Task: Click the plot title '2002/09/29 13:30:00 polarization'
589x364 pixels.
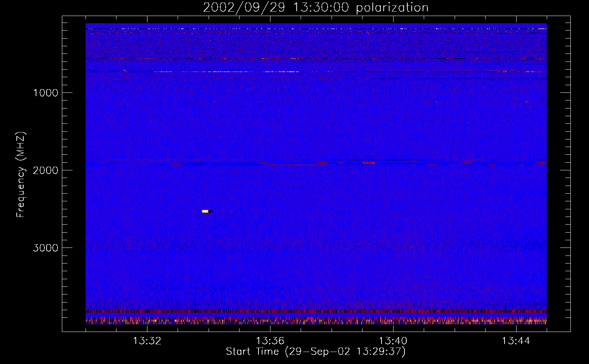Action: coord(316,7)
